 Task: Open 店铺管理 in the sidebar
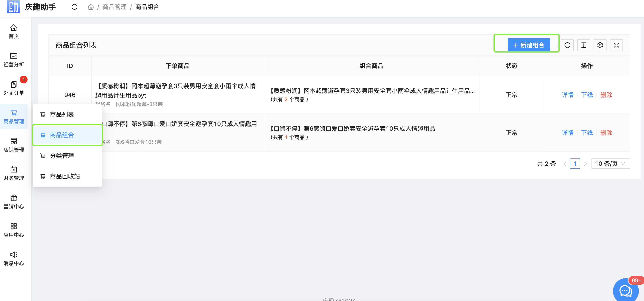pos(14,145)
